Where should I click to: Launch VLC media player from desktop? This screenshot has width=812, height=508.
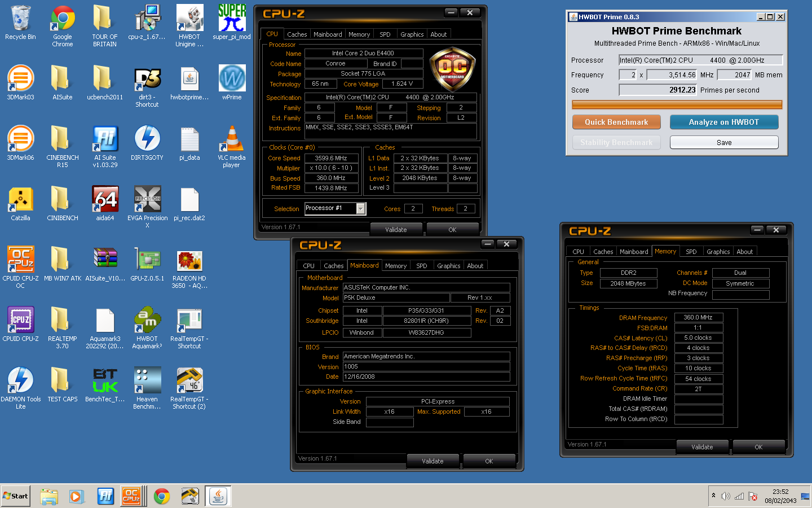pyautogui.click(x=232, y=147)
